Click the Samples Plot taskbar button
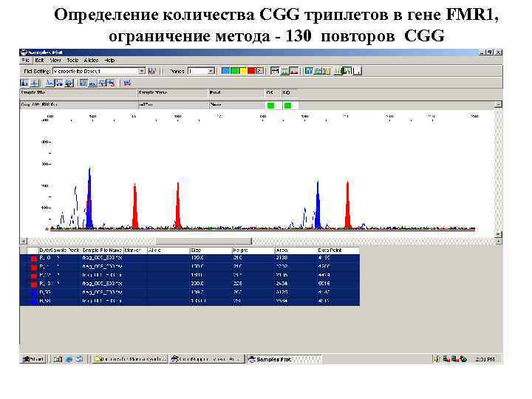The height and width of the screenshot is (399, 532). [284, 359]
